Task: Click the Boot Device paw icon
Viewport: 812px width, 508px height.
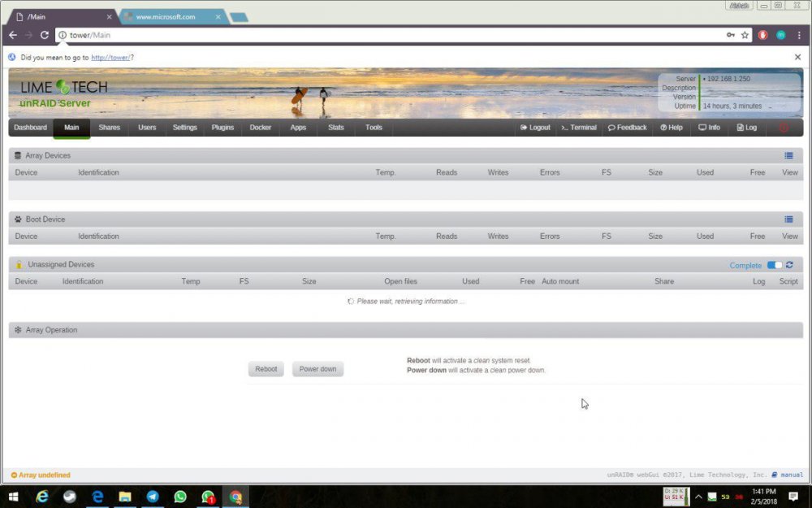Action: coord(18,219)
